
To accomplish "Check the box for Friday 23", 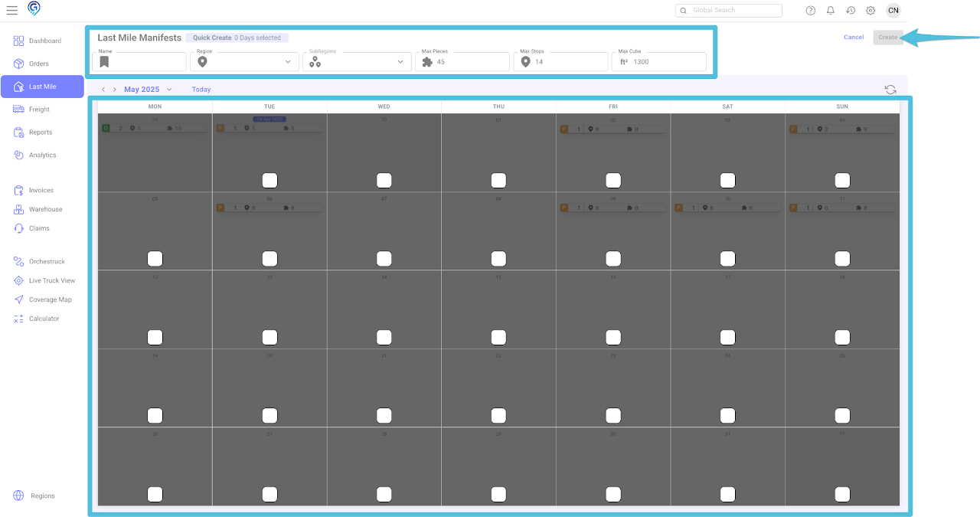I will click(x=613, y=415).
